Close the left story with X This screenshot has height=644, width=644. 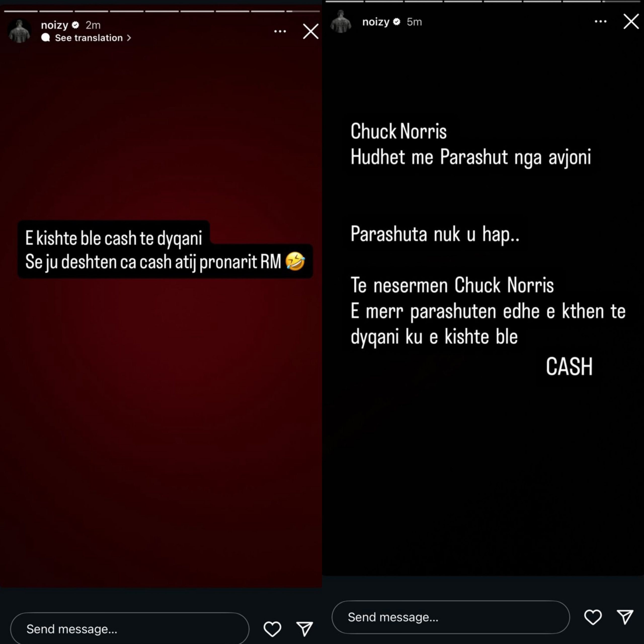[x=311, y=31]
